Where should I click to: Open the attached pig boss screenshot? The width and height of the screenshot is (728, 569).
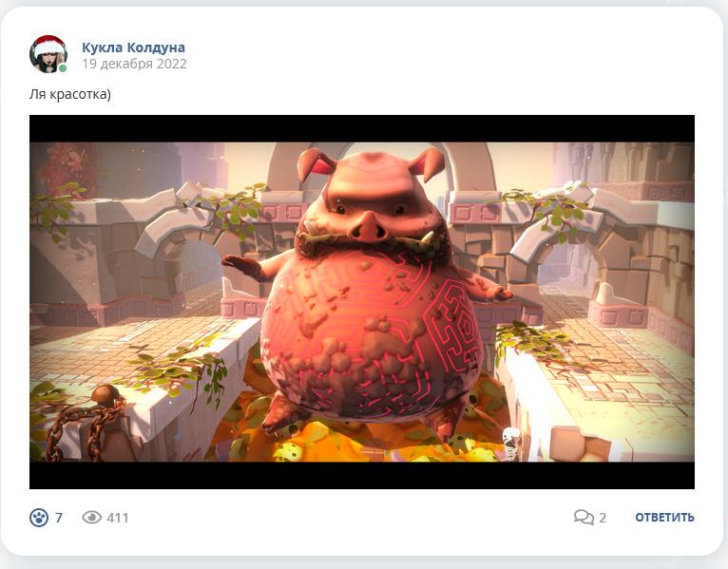(x=362, y=302)
